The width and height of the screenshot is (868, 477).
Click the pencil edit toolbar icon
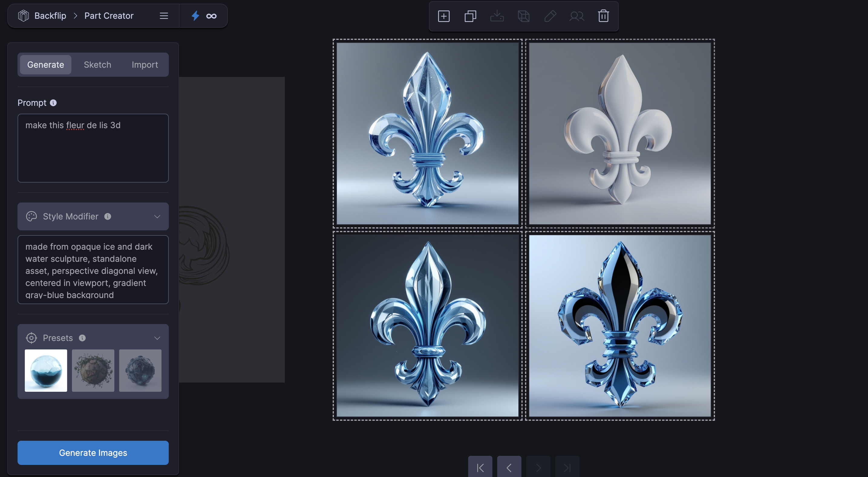pos(550,16)
